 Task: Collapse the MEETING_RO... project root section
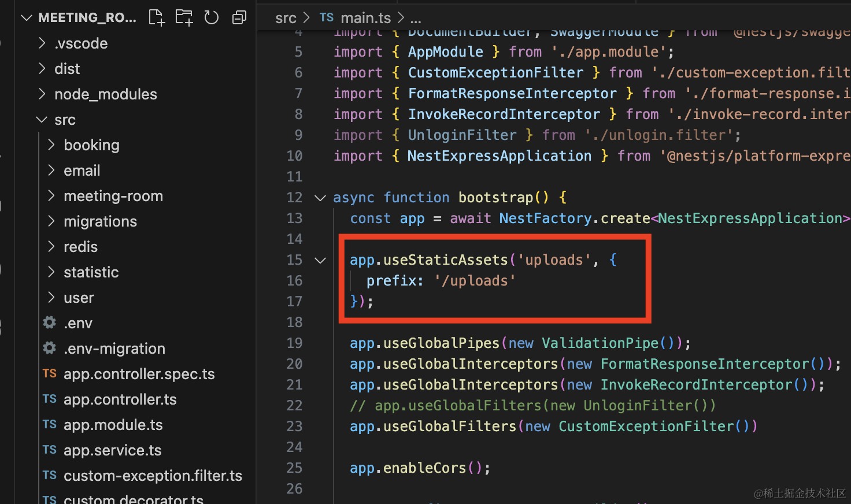tap(26, 18)
